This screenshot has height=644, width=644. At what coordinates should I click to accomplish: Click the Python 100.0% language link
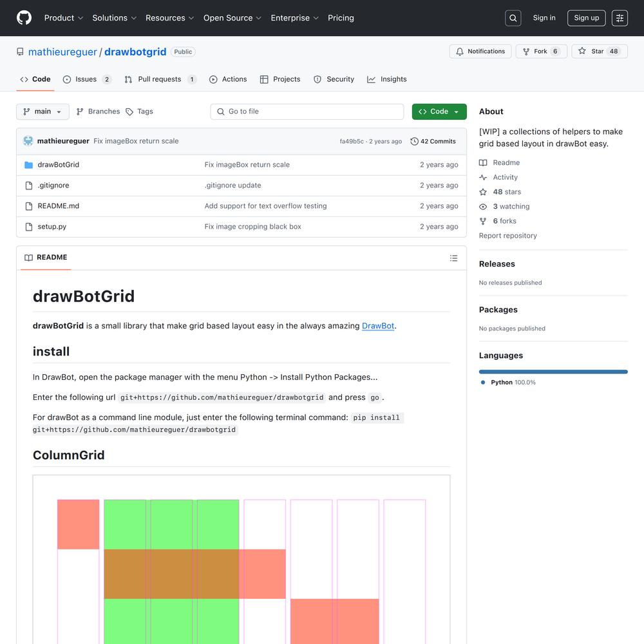[x=509, y=383]
